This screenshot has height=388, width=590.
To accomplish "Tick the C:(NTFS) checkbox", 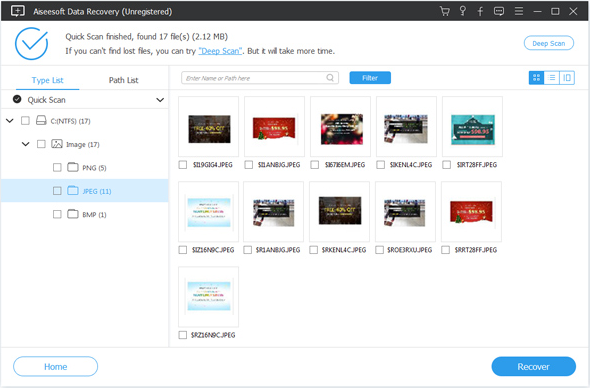I will pyautogui.click(x=25, y=120).
